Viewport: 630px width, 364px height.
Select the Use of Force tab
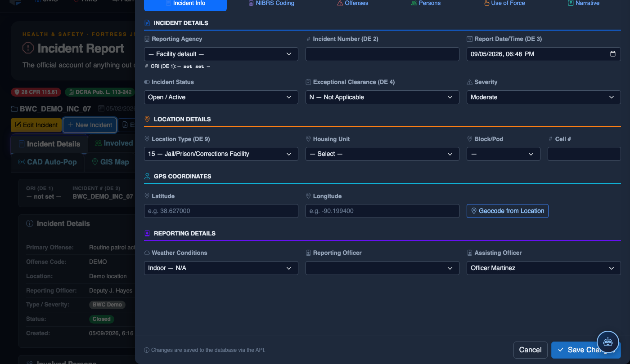click(504, 3)
